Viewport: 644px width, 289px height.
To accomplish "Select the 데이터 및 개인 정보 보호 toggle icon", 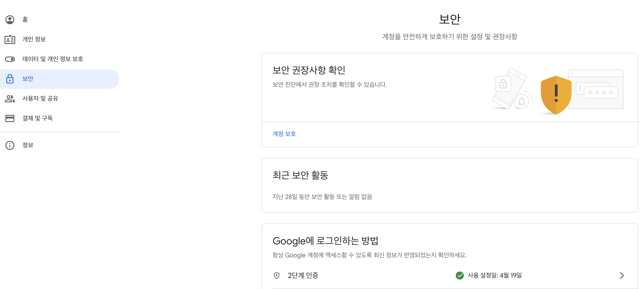I will coord(10,59).
